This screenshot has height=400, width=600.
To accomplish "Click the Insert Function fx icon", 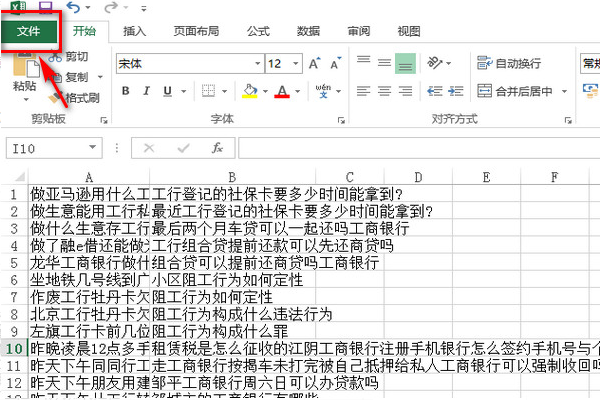I will (217, 148).
